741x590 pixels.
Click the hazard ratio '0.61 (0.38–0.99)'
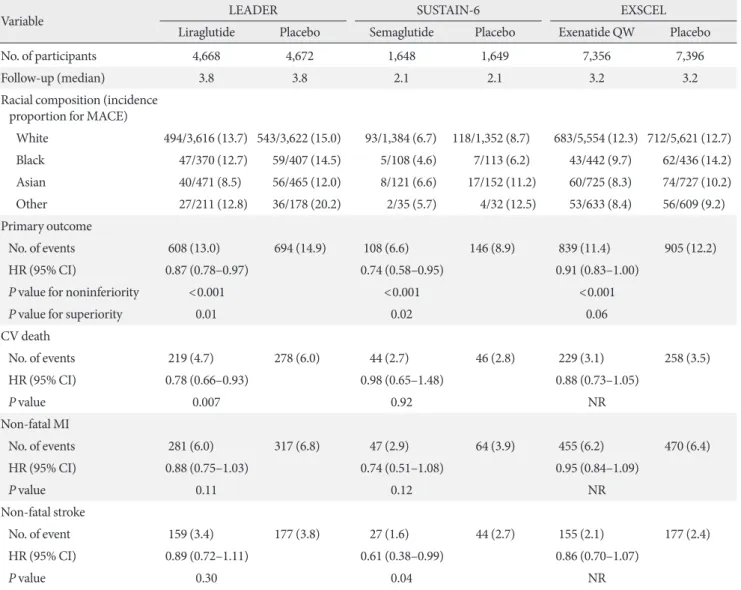[402, 556]
